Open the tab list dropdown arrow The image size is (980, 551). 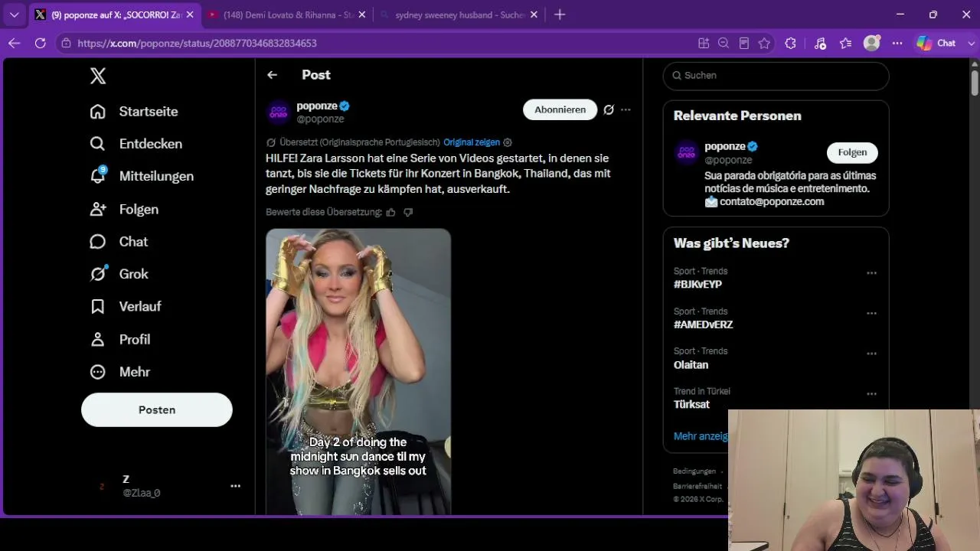(14, 15)
